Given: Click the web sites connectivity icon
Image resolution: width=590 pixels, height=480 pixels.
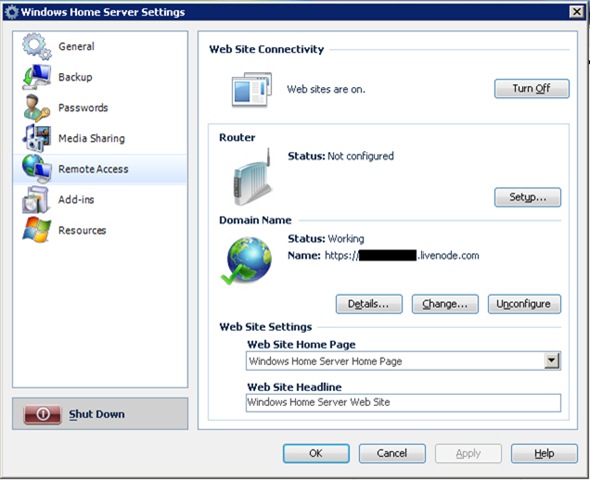Looking at the screenshot, I should click(x=251, y=90).
